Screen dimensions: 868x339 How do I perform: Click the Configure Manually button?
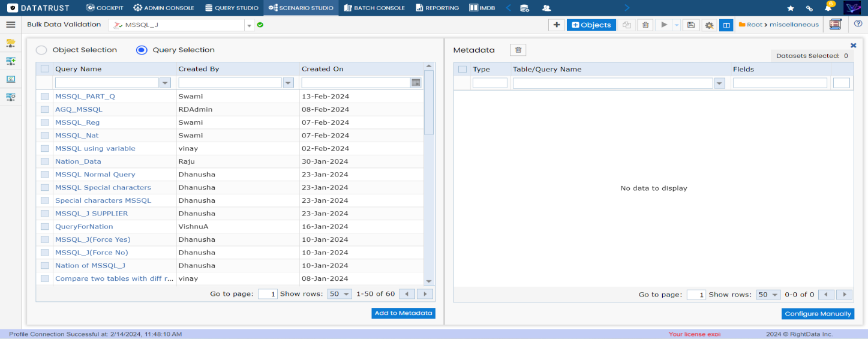coord(818,314)
